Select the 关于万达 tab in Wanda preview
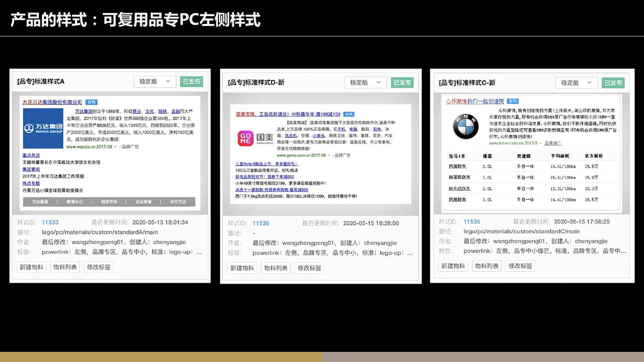 pos(178,202)
